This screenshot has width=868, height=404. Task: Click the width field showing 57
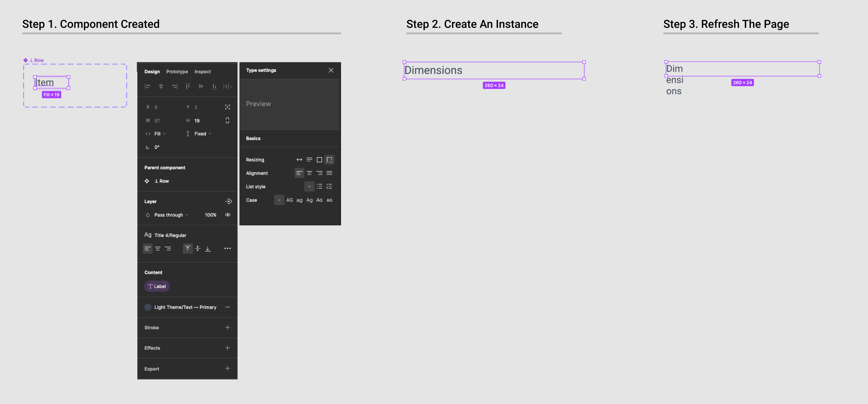tap(157, 121)
